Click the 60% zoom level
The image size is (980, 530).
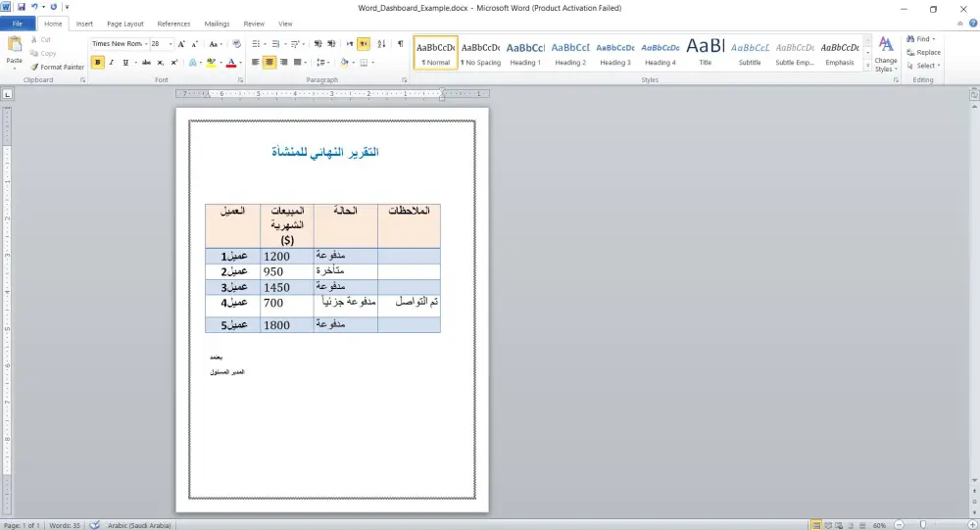click(879, 525)
